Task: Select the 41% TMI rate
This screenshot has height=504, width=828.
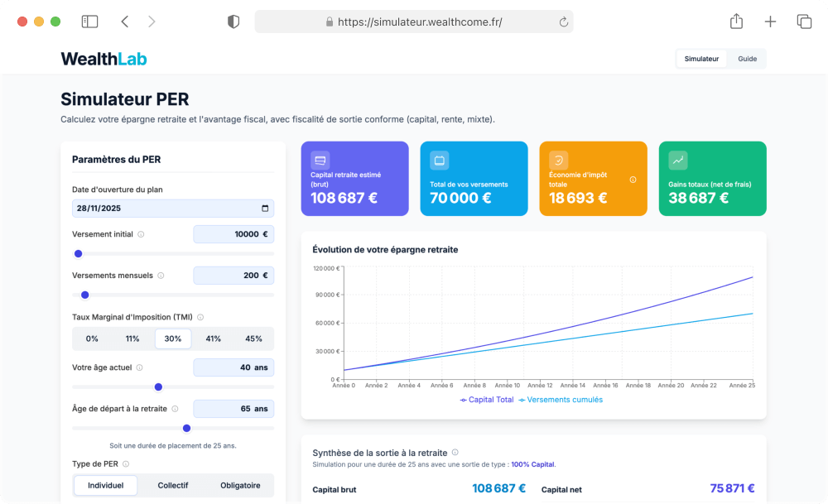Action: point(213,338)
